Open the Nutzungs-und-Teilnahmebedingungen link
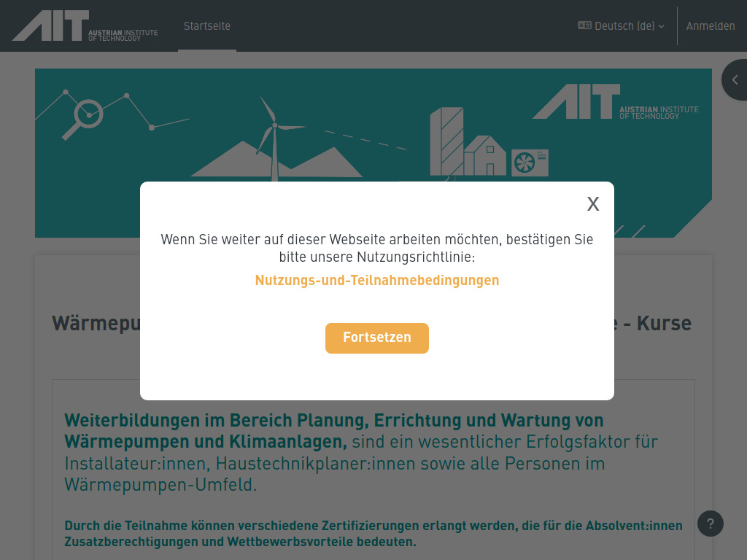The width and height of the screenshot is (747, 560). (x=376, y=280)
